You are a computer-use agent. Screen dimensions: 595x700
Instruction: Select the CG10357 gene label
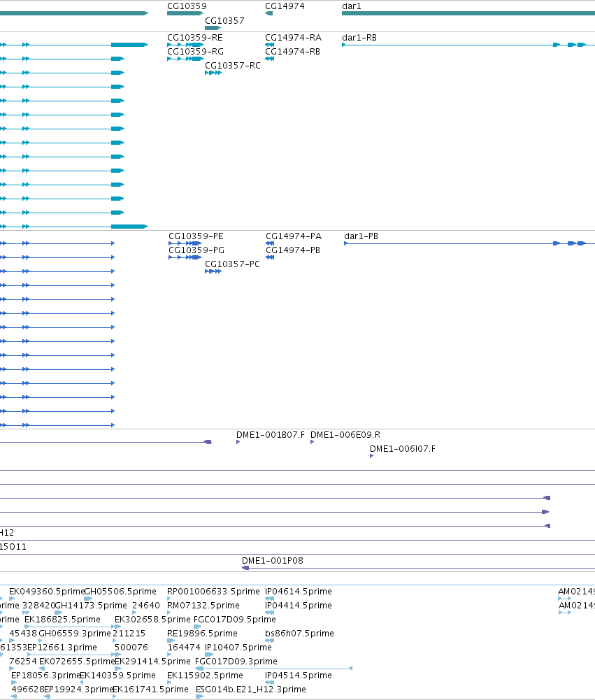(224, 21)
